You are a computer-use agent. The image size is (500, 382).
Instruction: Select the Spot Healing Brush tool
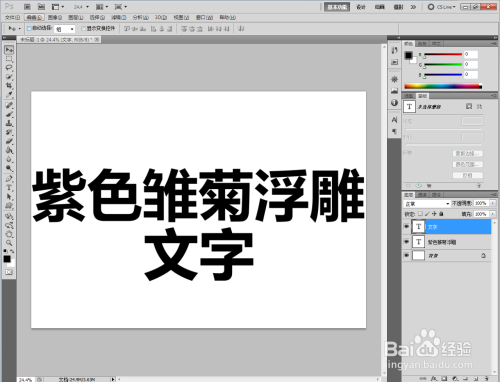point(9,105)
